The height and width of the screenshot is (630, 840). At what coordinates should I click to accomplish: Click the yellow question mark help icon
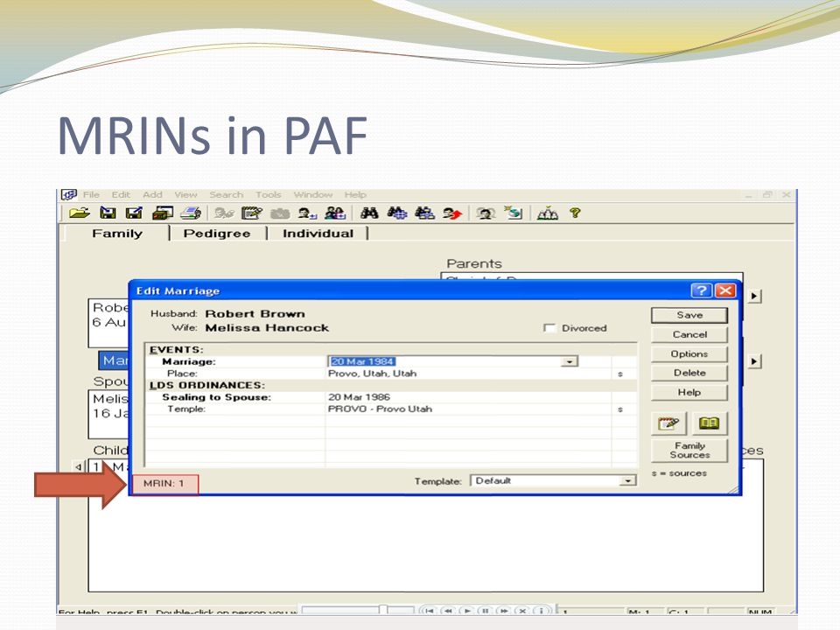pyautogui.click(x=575, y=213)
